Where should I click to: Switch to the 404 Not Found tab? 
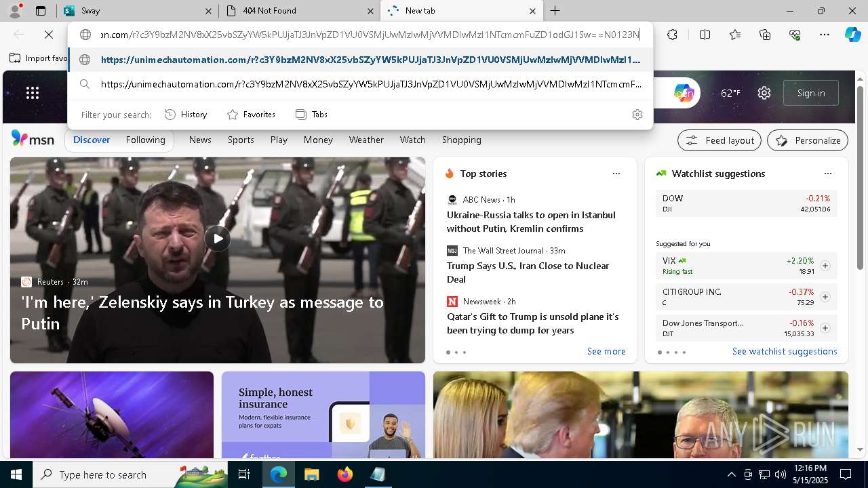[x=300, y=11]
